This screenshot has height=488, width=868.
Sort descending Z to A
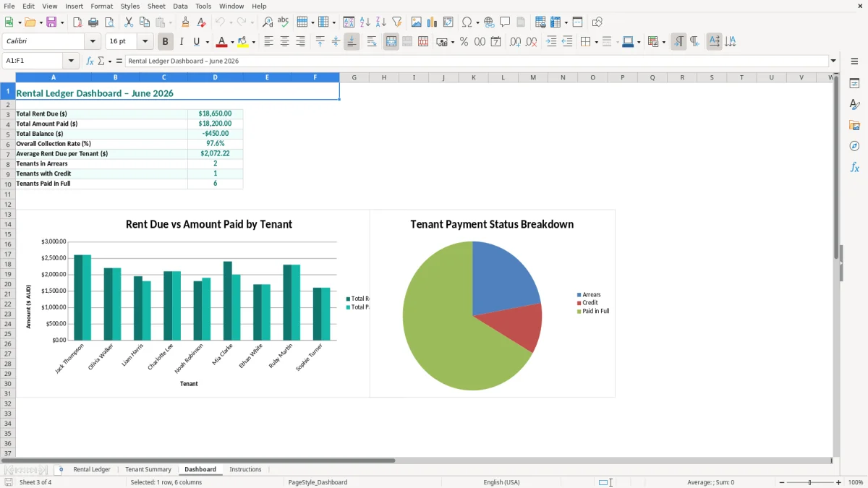[x=381, y=22]
